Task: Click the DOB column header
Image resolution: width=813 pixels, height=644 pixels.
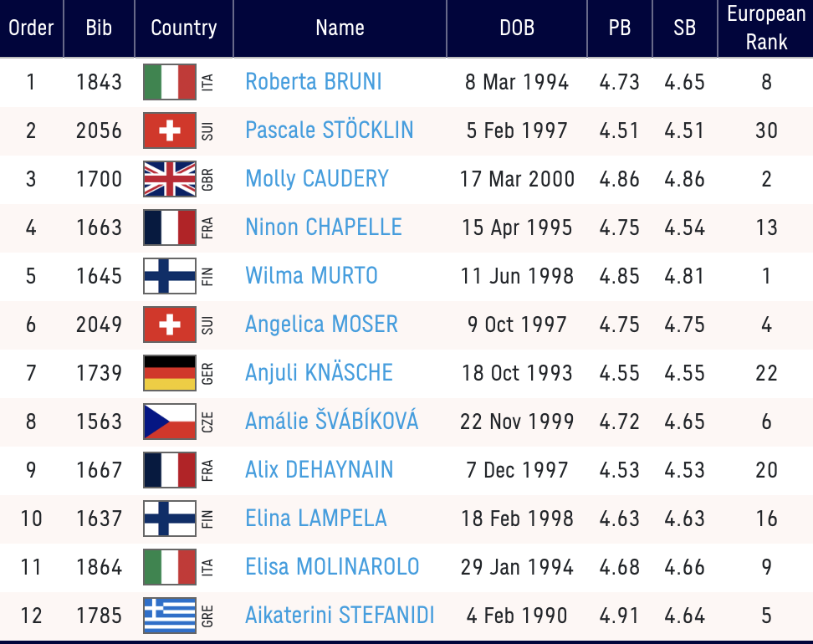Action: click(517, 28)
